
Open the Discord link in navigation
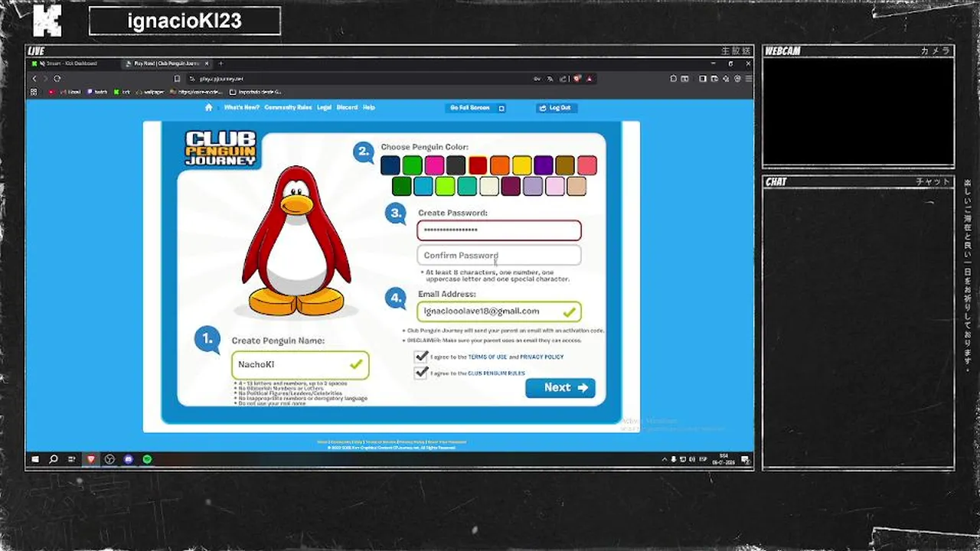[347, 108]
